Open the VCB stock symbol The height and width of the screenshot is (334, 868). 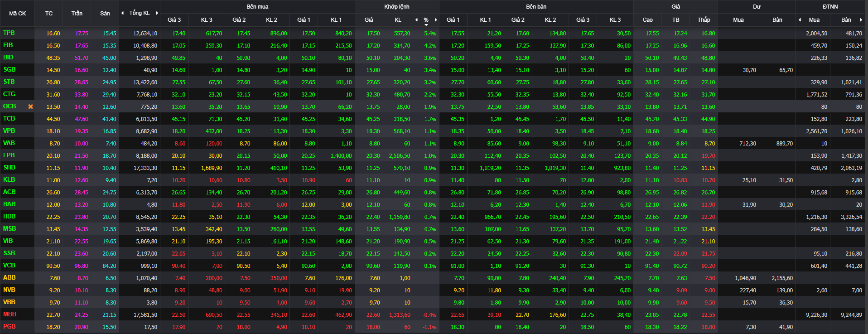point(9,266)
